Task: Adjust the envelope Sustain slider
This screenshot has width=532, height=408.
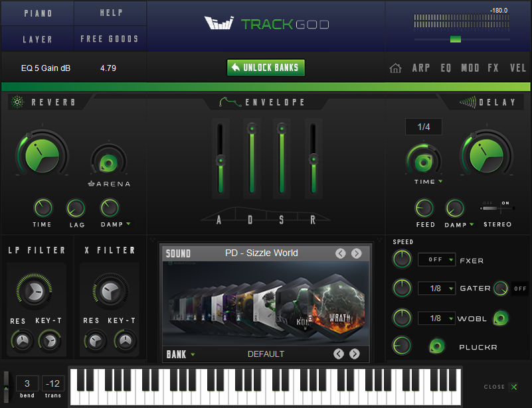Action: click(282, 129)
